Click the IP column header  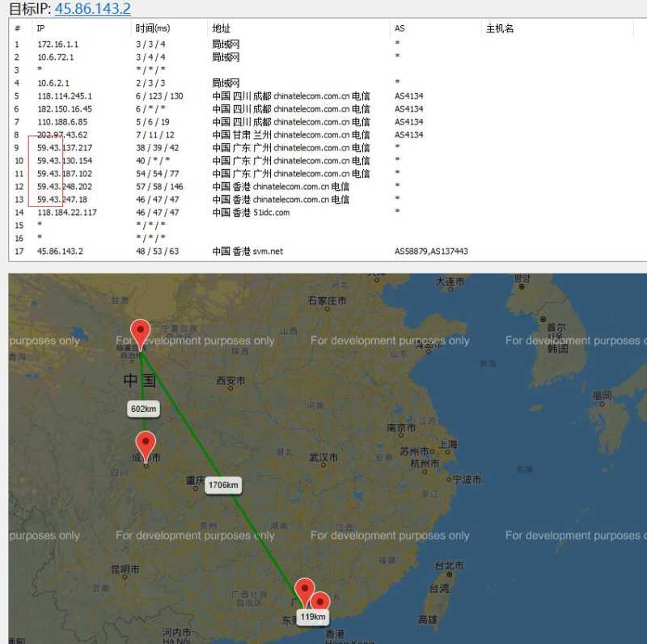pyautogui.click(x=40, y=28)
